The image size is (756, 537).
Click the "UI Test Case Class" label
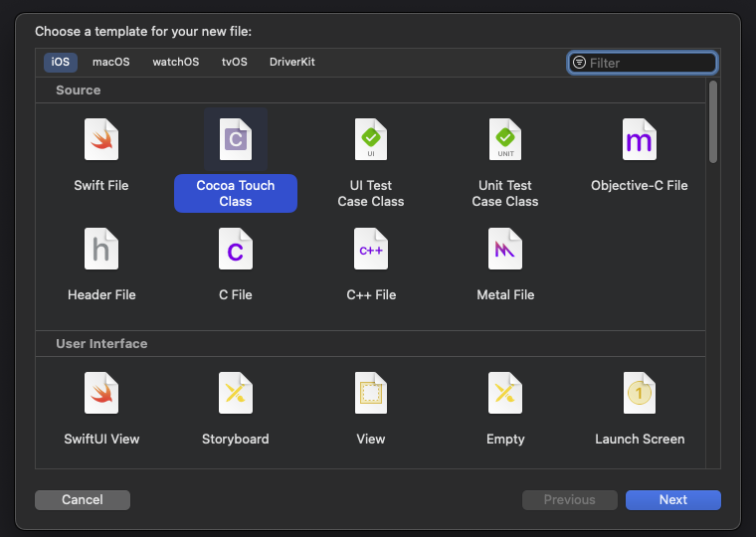click(371, 193)
